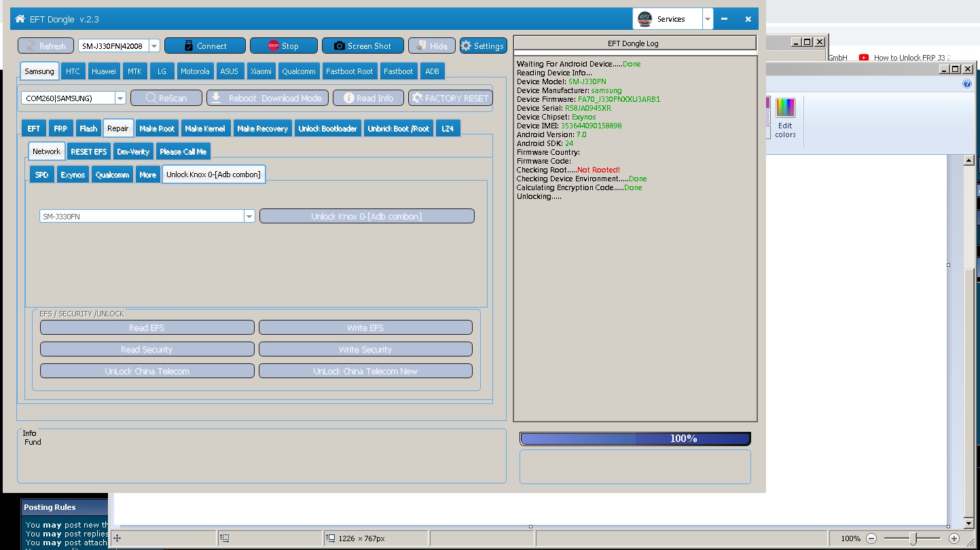Click the ReScan button

(166, 98)
